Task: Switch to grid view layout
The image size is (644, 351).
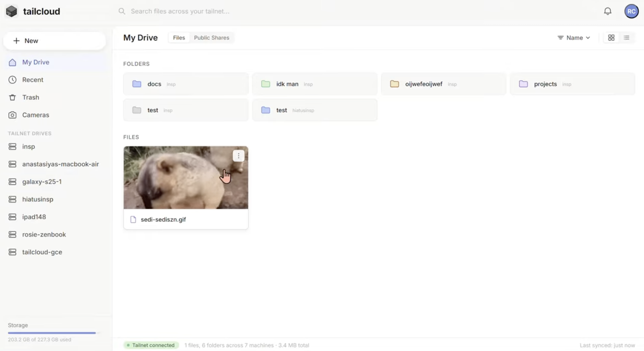Action: (x=611, y=38)
